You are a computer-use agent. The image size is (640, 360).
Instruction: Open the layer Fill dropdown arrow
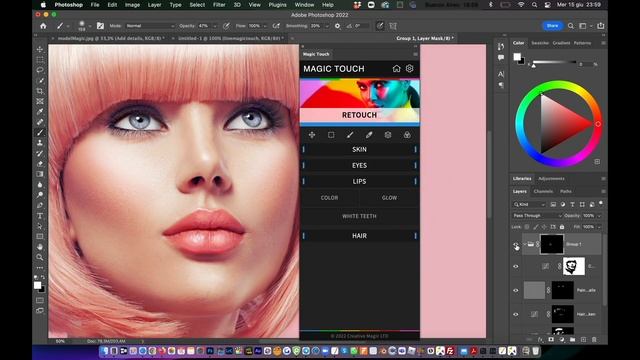click(599, 227)
